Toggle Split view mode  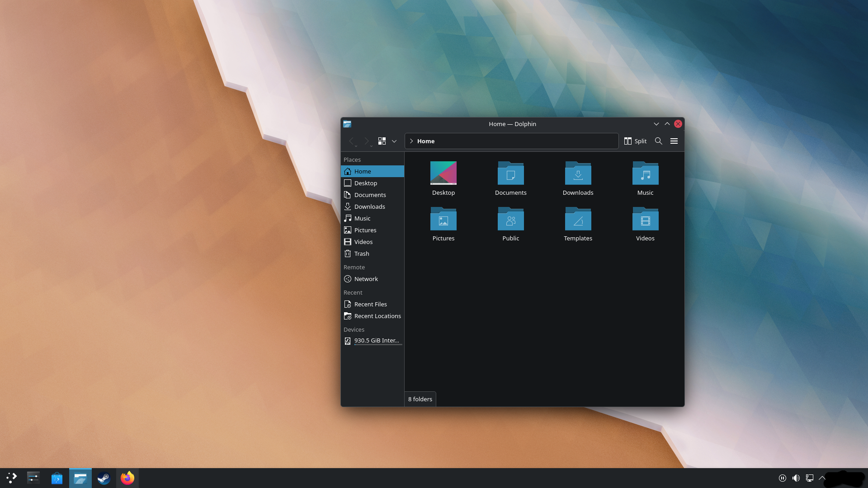pos(635,141)
